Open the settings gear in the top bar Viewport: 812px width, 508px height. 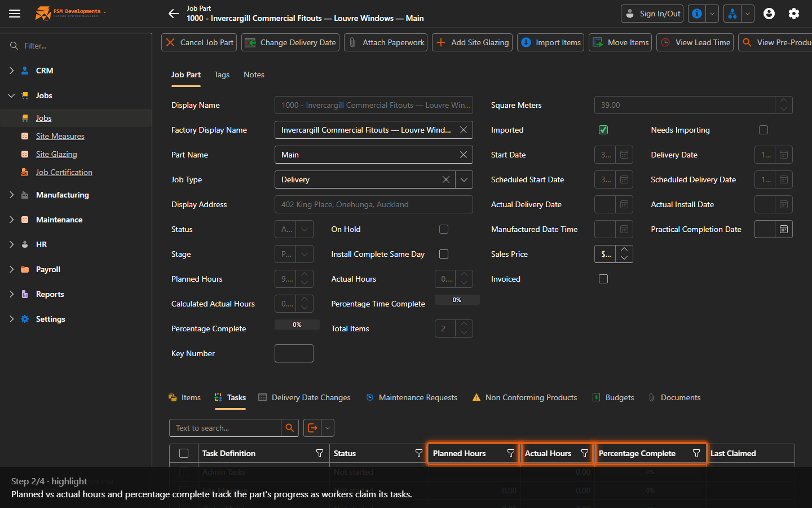[794, 14]
